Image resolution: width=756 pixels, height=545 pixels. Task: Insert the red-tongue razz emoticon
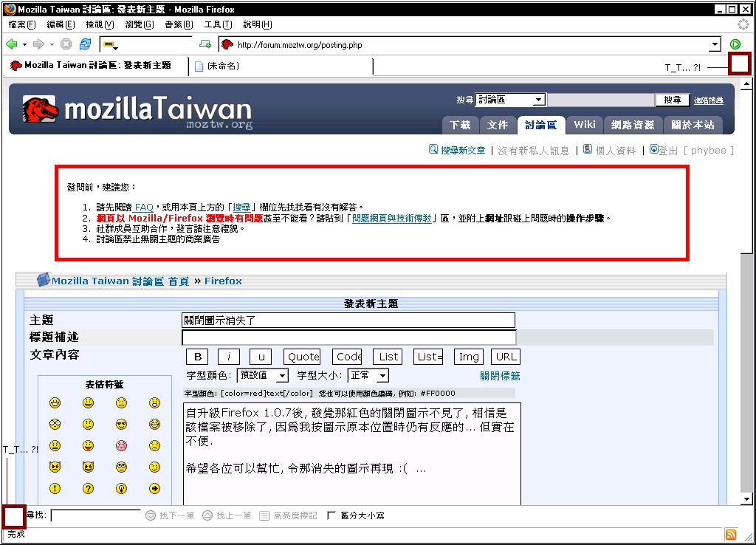point(89,445)
